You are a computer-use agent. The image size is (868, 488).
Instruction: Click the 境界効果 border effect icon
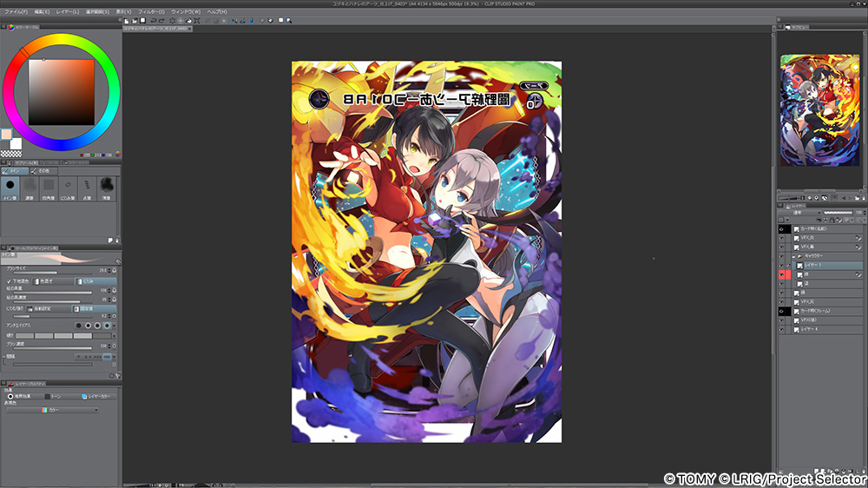pos(10,397)
